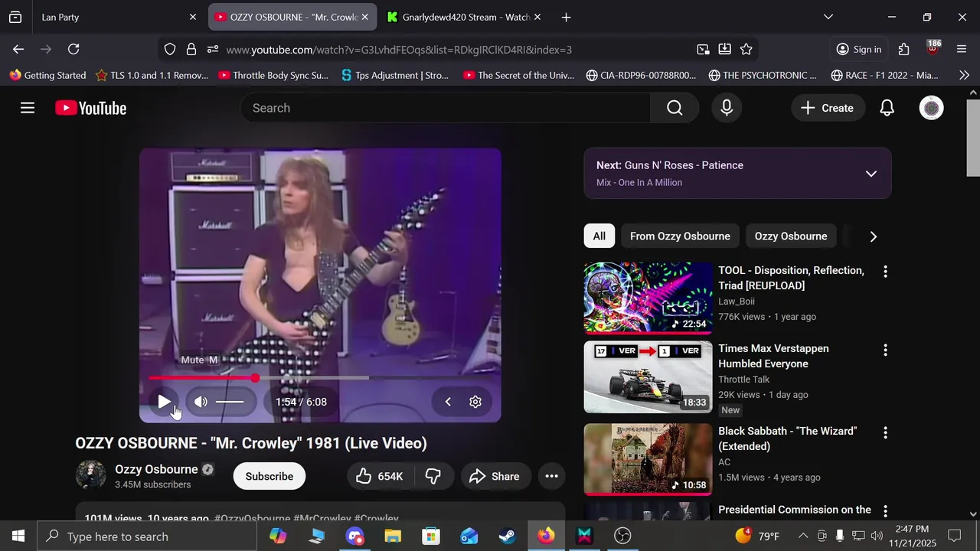Seek along the red video progress bar
This screenshot has width=980, height=551.
(x=320, y=378)
